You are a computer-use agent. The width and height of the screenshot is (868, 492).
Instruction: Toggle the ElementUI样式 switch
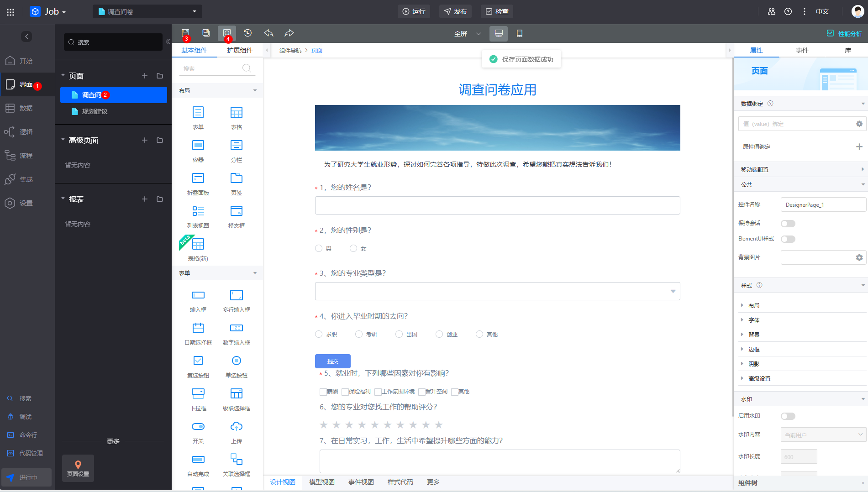click(788, 239)
